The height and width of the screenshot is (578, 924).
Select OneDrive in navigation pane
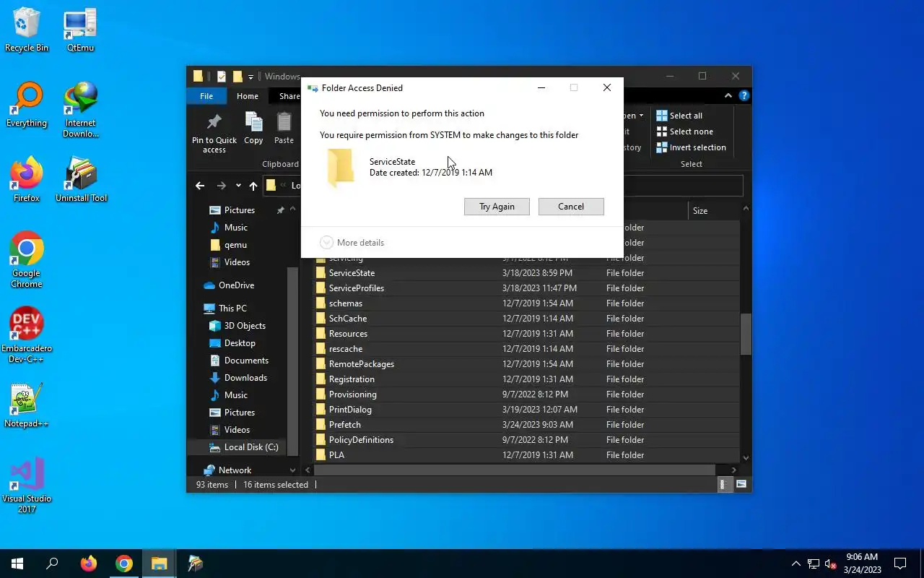point(236,285)
